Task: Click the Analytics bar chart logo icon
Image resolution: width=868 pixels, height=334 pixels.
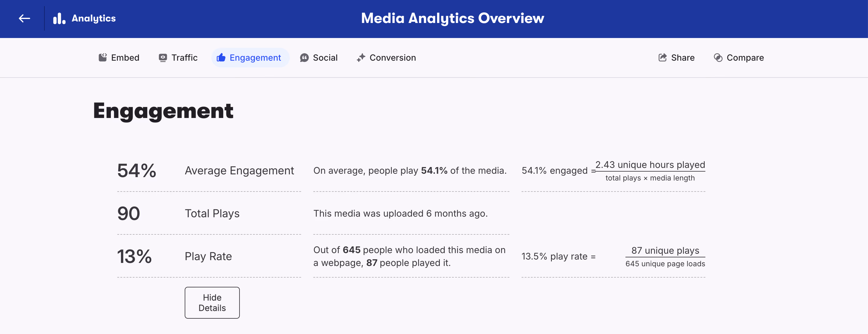Action: click(59, 18)
